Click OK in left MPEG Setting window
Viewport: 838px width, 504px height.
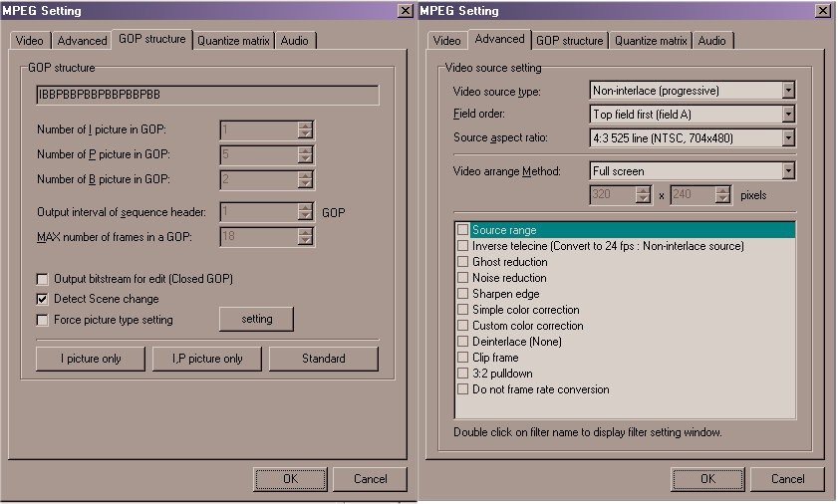pyautogui.click(x=290, y=479)
